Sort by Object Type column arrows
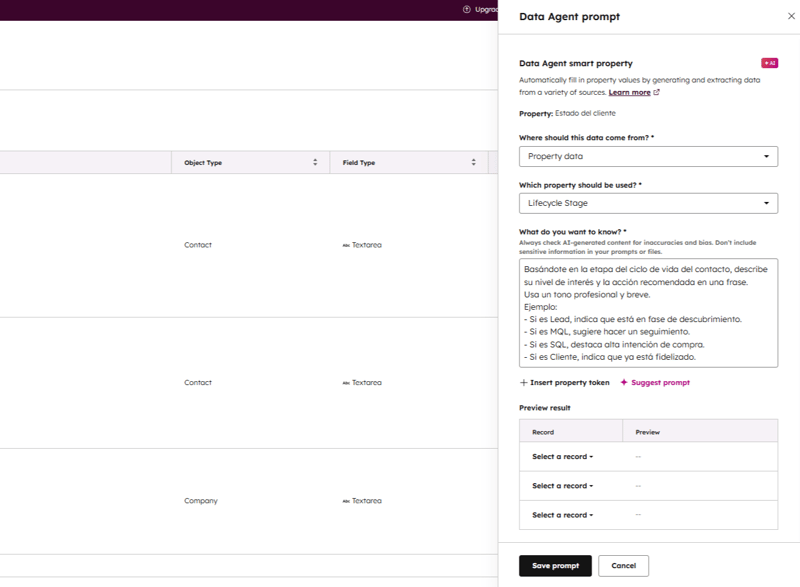This screenshot has width=800, height=587. point(315,162)
